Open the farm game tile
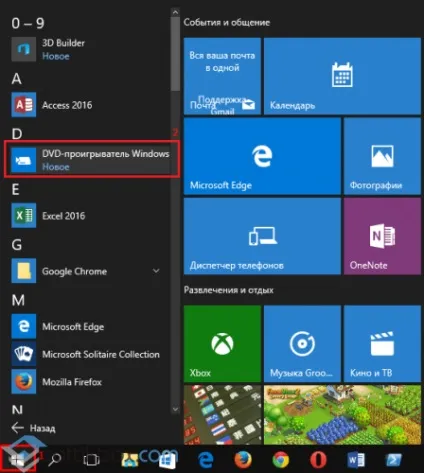Screen dimensions: 424x473 tap(342, 415)
